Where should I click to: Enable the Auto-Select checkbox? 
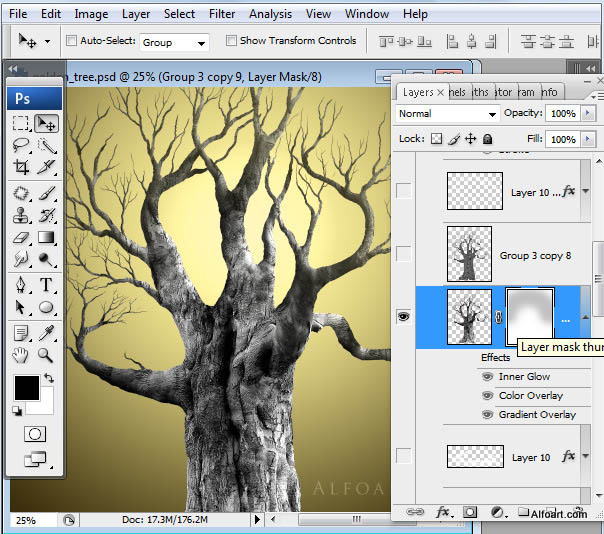tap(71, 41)
